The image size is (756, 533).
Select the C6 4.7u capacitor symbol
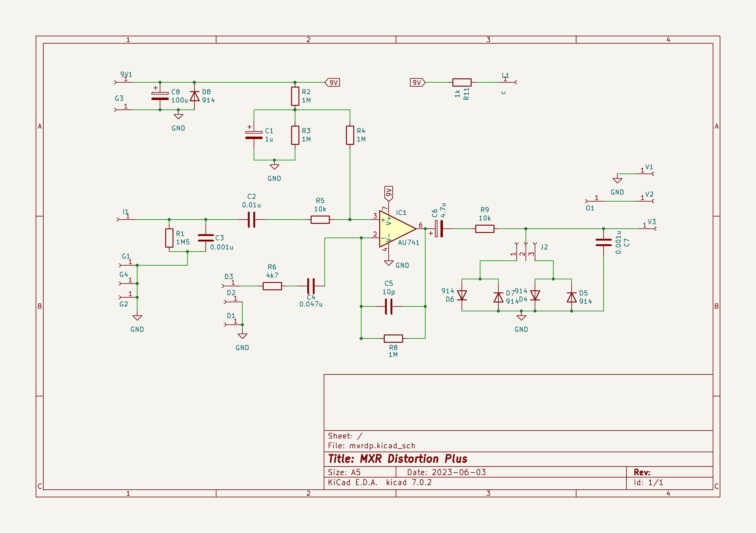pyautogui.click(x=439, y=229)
